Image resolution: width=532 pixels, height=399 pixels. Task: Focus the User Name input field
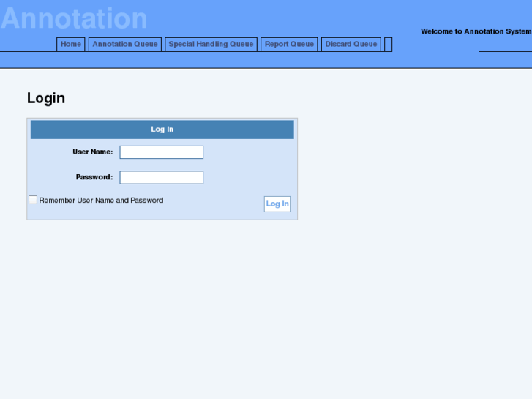[x=162, y=152]
